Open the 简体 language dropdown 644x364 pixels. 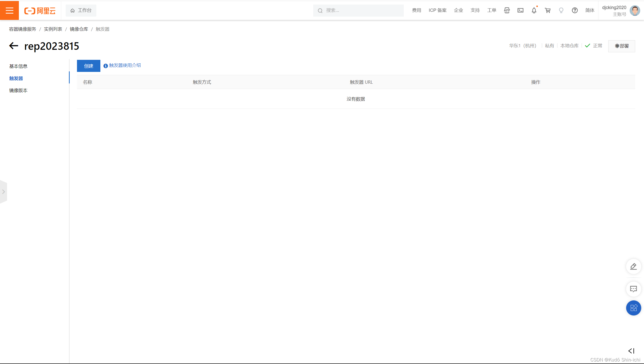coord(589,10)
